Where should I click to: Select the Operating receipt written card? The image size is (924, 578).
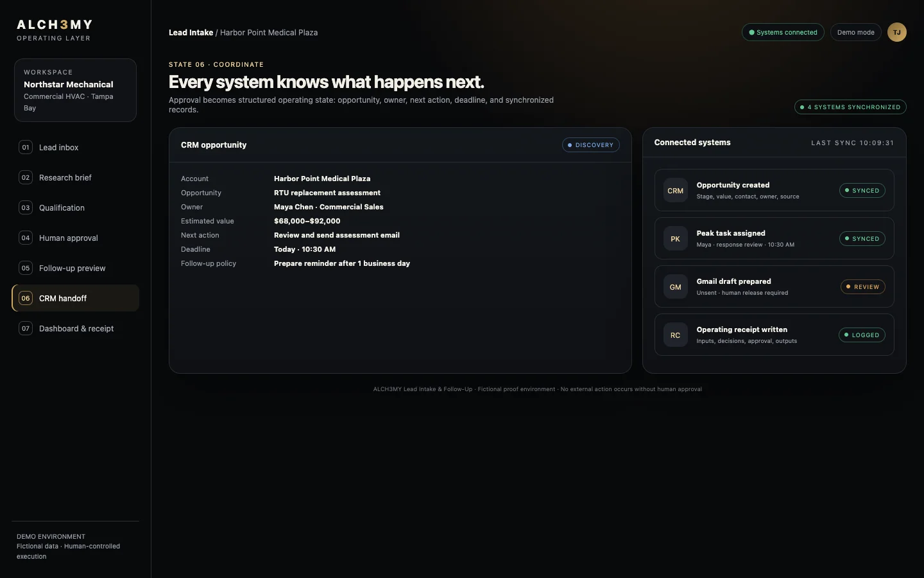(x=774, y=335)
